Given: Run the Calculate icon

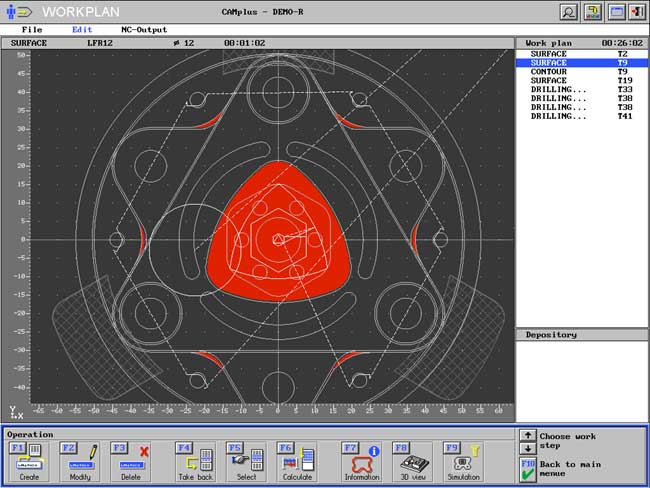Looking at the screenshot, I should point(297,458).
